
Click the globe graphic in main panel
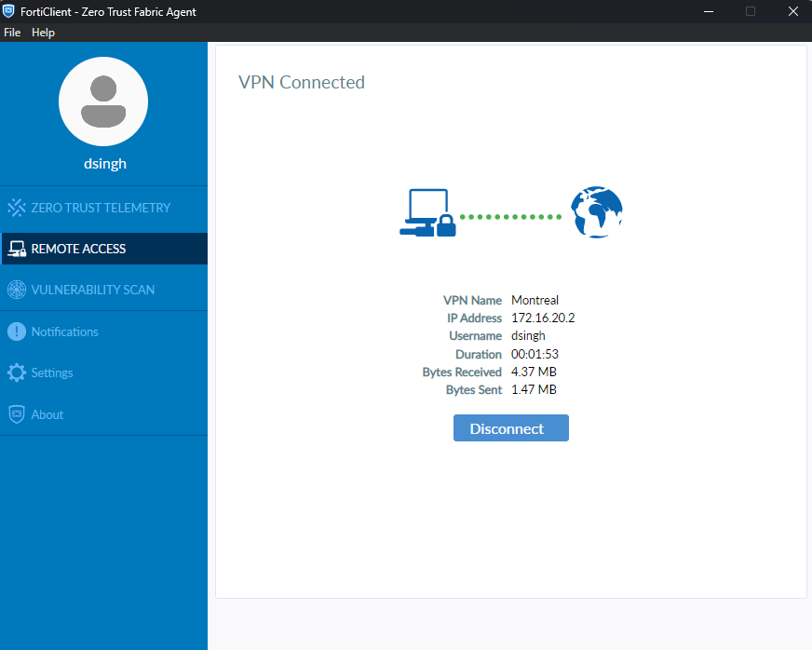click(x=597, y=212)
